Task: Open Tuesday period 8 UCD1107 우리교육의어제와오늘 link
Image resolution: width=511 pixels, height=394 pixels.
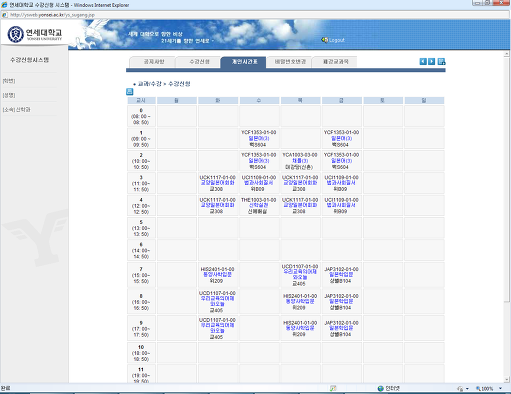Action: pyautogui.click(x=217, y=301)
